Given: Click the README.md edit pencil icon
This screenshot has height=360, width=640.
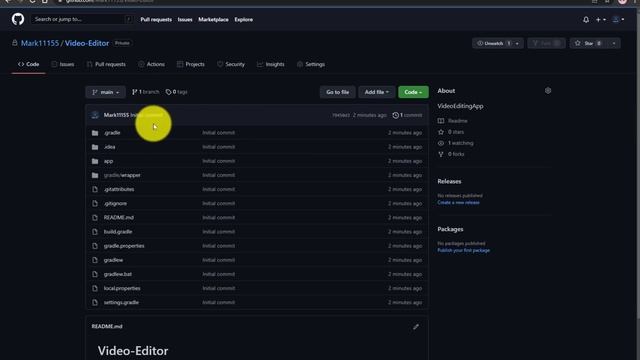Looking at the screenshot, I should tap(416, 327).
